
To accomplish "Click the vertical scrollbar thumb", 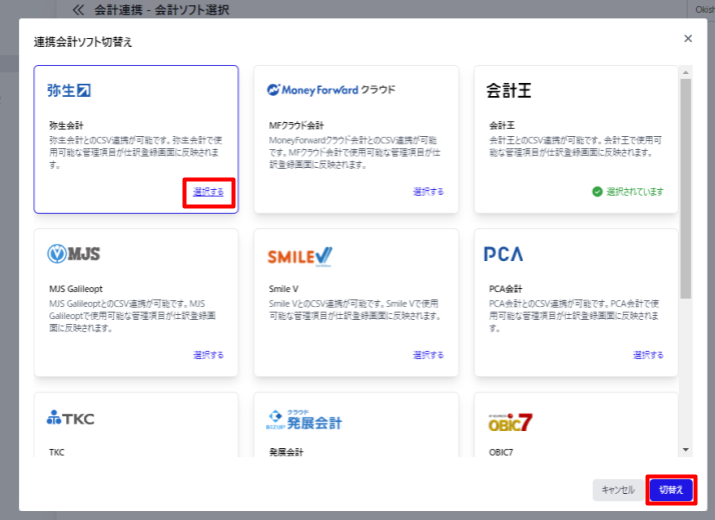I will point(685,188).
